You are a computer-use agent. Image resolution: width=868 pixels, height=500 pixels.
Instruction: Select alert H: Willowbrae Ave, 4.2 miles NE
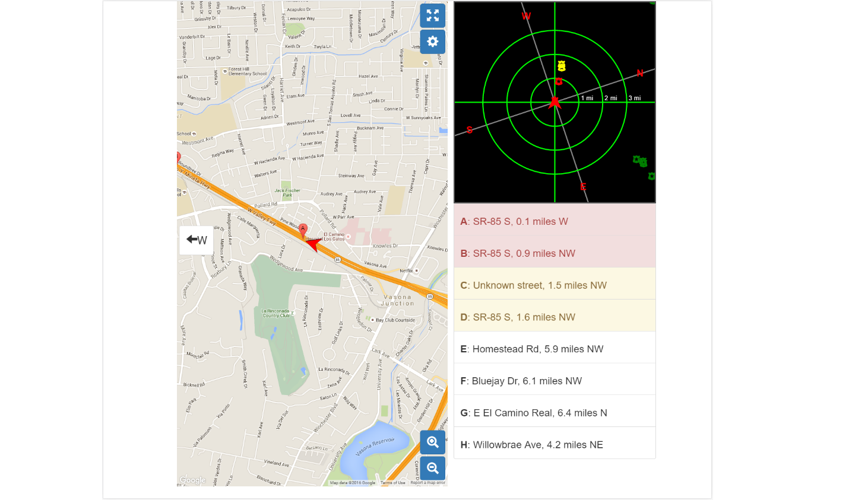click(555, 445)
